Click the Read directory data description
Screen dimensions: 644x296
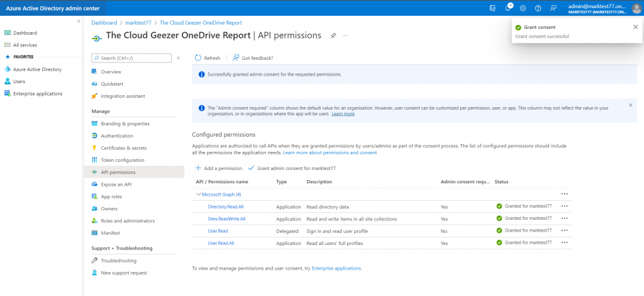328,207
